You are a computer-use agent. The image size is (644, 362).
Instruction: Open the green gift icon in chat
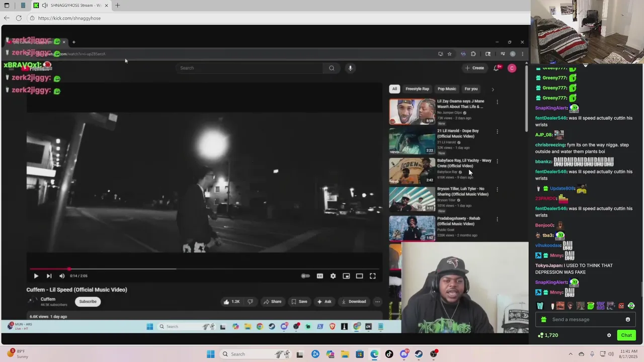tap(543, 320)
